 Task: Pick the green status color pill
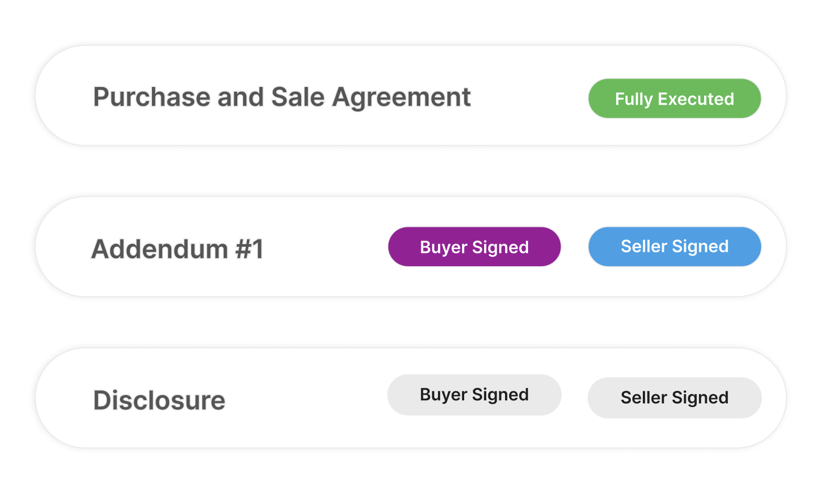(674, 98)
